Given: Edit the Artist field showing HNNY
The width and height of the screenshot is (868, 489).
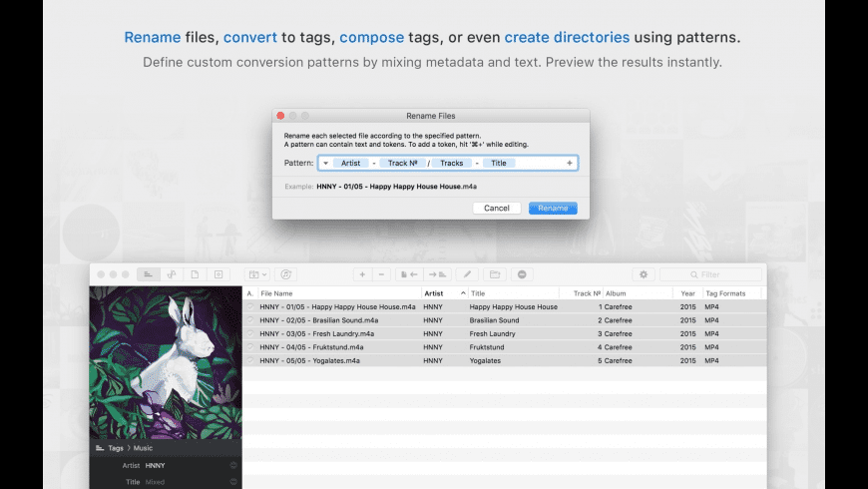Looking at the screenshot, I should pyautogui.click(x=186, y=466).
